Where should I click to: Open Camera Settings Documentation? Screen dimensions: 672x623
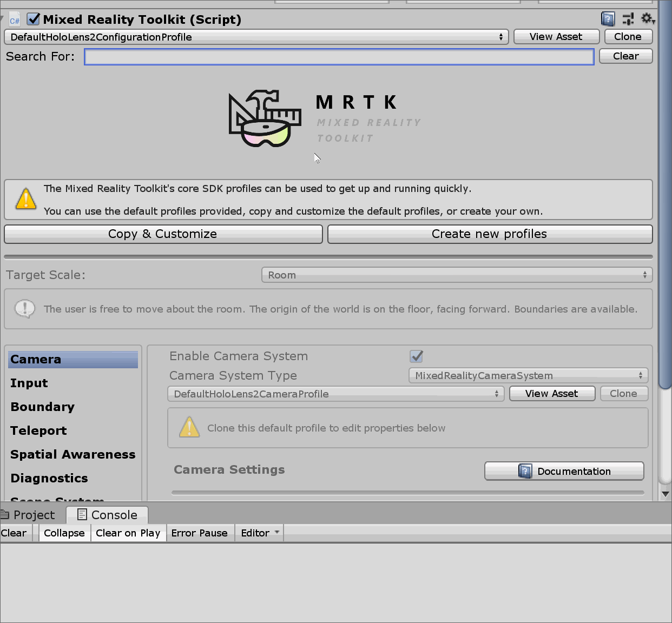(x=564, y=471)
